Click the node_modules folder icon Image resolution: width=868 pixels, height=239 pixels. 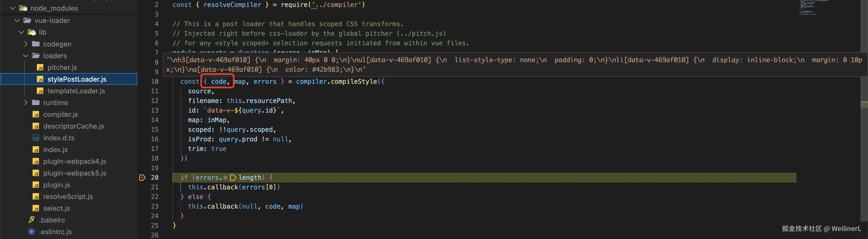pos(23,8)
